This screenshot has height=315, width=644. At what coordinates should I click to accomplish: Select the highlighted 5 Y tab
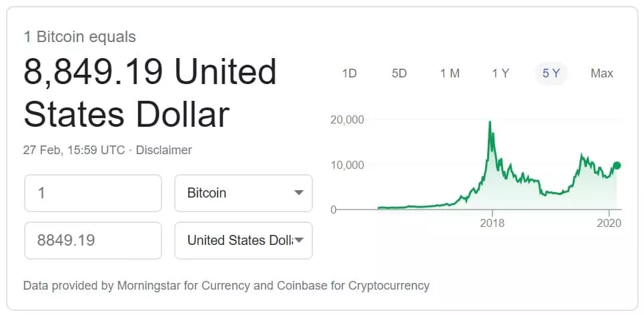[551, 73]
